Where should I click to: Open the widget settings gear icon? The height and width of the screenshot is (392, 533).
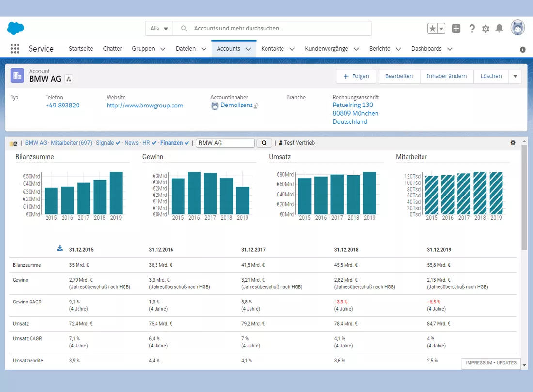click(x=513, y=143)
